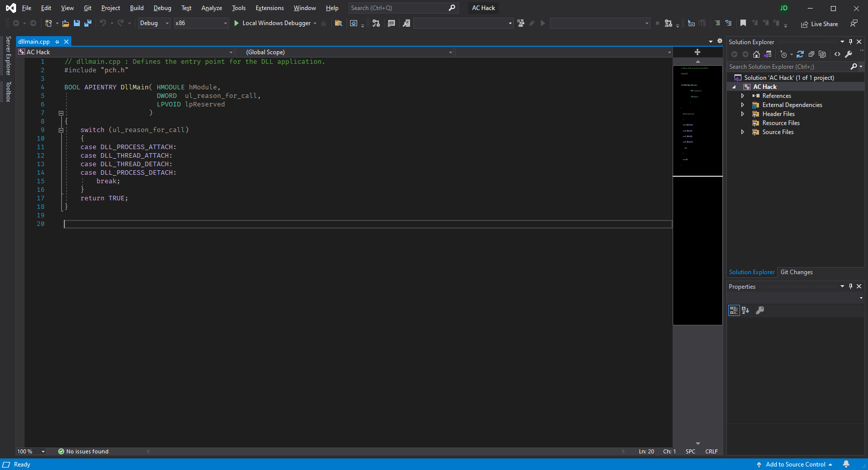The width and height of the screenshot is (868, 470).
Task: Click No issues found status
Action: 83,451
